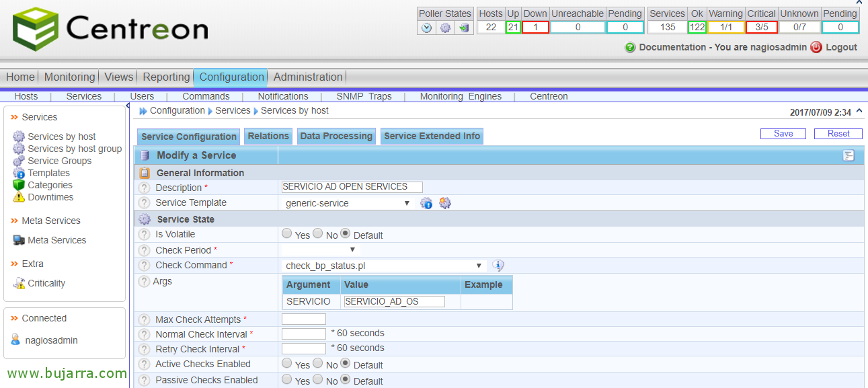Select No for Active Checks Enabled

[317, 363]
